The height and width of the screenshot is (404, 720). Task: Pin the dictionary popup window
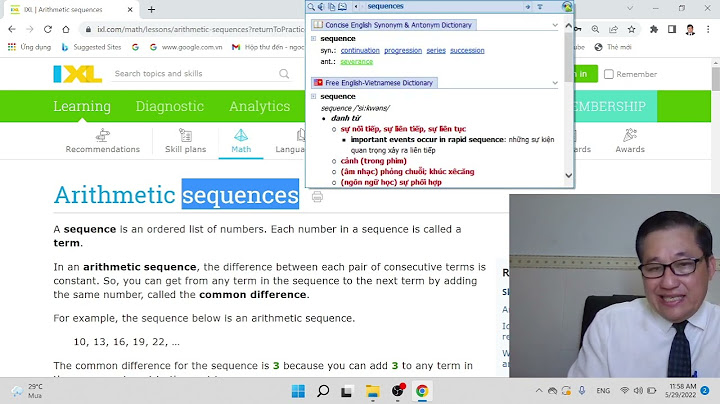(x=540, y=6)
